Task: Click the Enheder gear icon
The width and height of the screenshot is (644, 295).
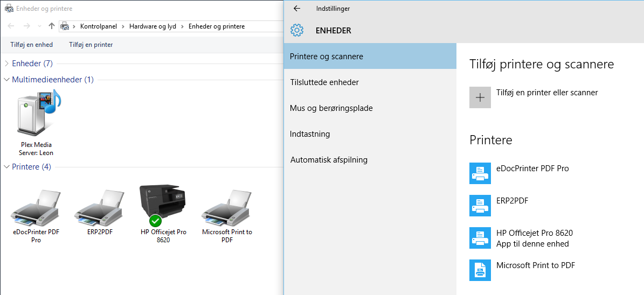Action: tap(296, 30)
